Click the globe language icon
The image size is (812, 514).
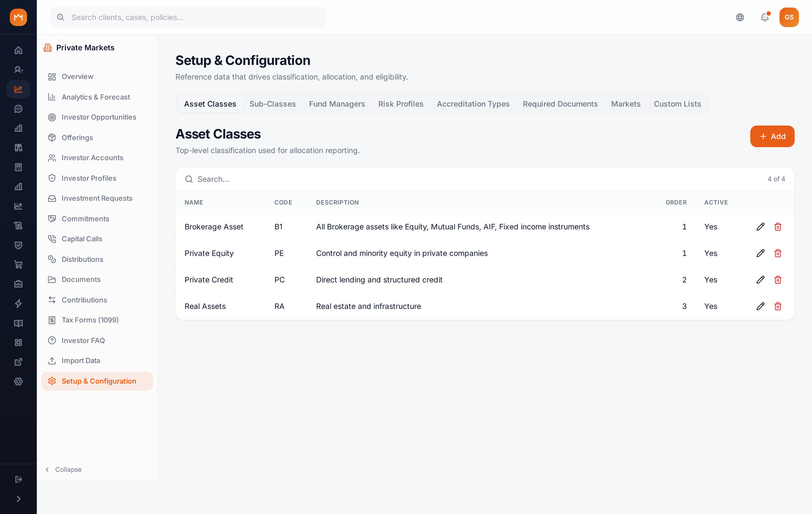click(x=740, y=17)
